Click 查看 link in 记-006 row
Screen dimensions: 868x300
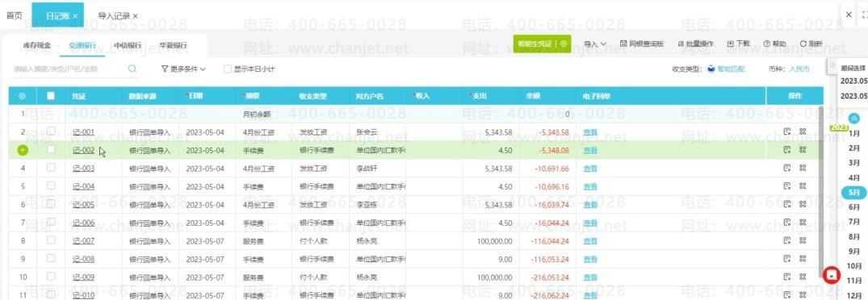(590, 223)
